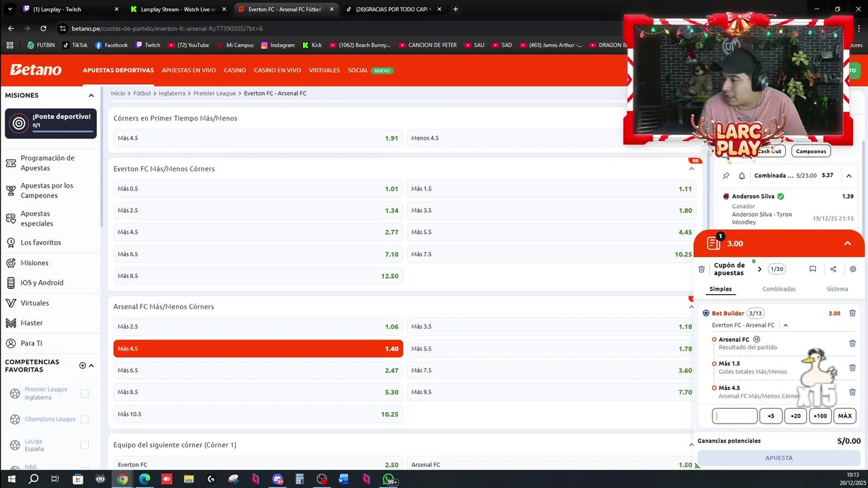The height and width of the screenshot is (488, 868).
Task: Open WhatsApp from taskbar
Action: (389, 479)
